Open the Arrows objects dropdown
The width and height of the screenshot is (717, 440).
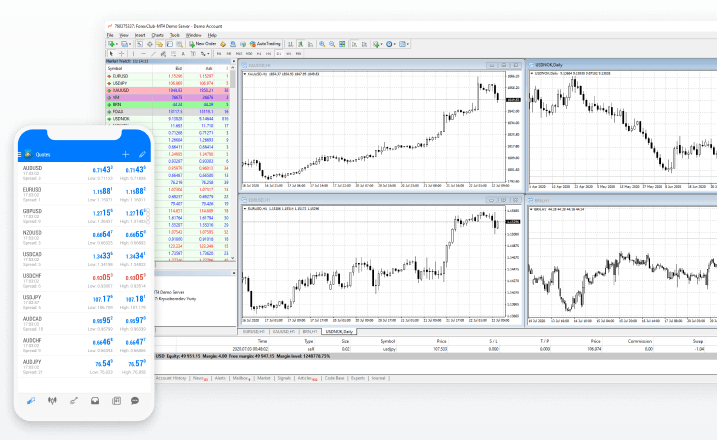(205, 54)
